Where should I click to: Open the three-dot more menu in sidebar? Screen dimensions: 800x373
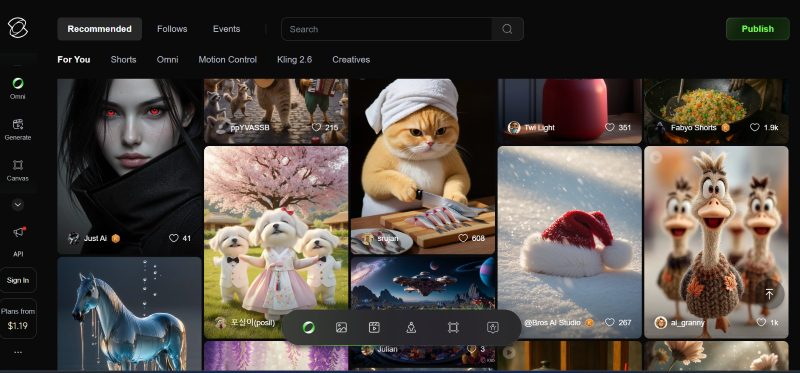tap(18, 352)
